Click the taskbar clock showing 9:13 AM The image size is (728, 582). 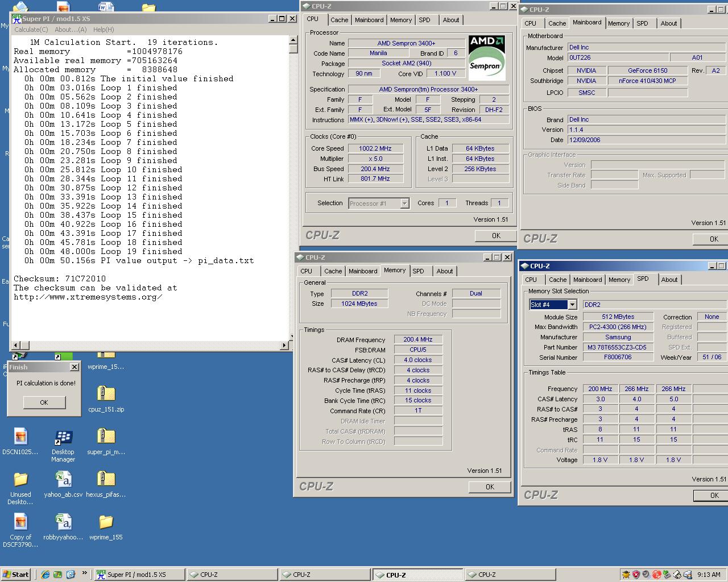[709, 575]
